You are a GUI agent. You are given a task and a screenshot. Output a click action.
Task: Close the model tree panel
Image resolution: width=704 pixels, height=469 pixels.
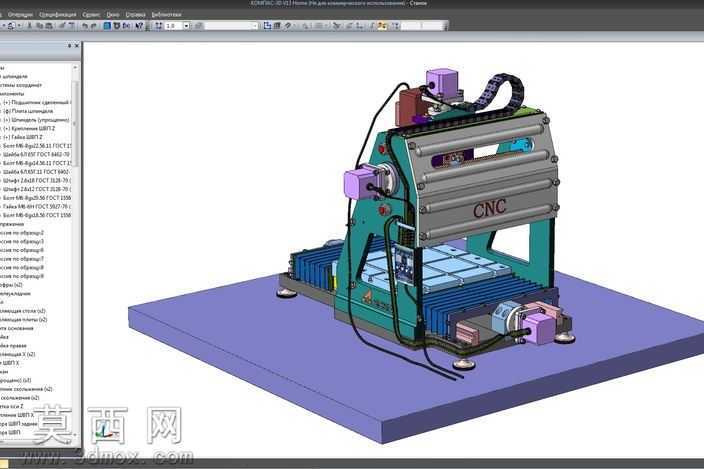[77, 45]
